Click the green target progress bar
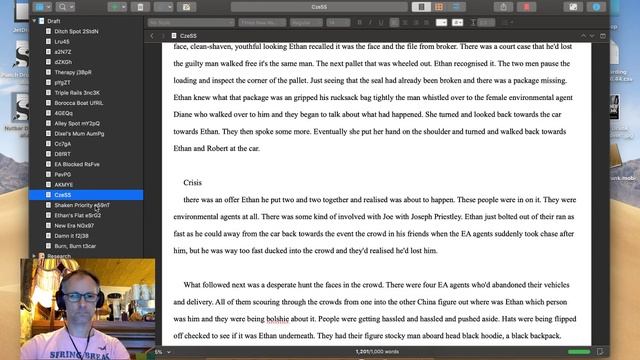Screen dimensions: 640x360 pos(579,352)
